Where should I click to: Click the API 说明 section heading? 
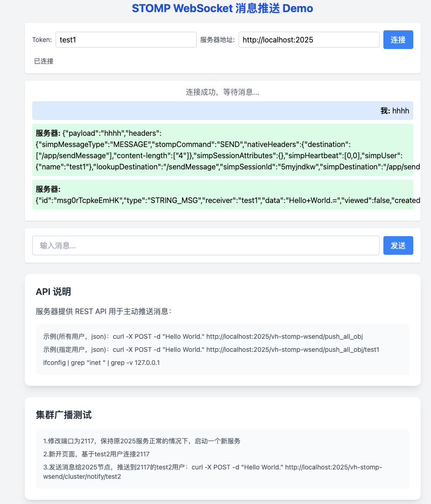(x=54, y=291)
